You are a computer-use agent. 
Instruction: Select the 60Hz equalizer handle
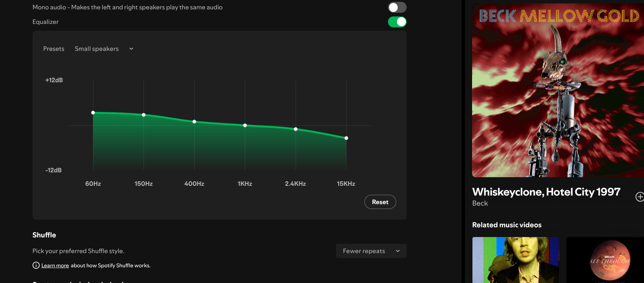tap(93, 113)
